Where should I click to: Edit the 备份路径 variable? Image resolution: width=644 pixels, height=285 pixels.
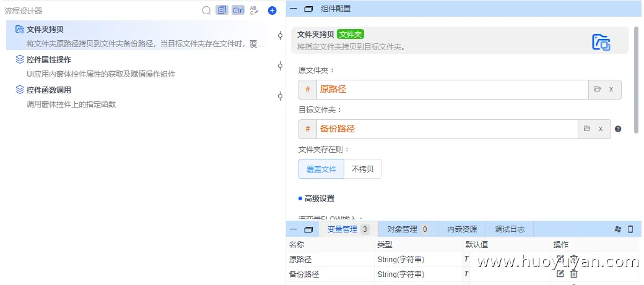point(560,273)
